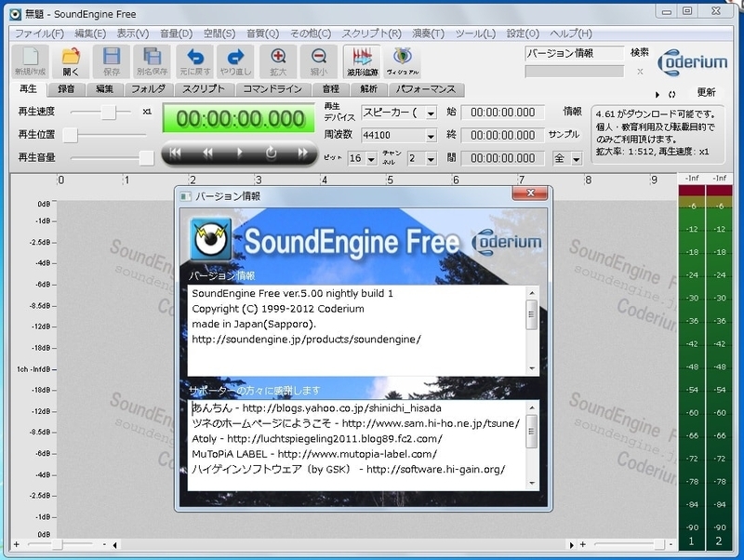Click scroll-left arrow on waveform scrollbar
The height and width of the screenshot is (560, 744).
click(x=114, y=545)
